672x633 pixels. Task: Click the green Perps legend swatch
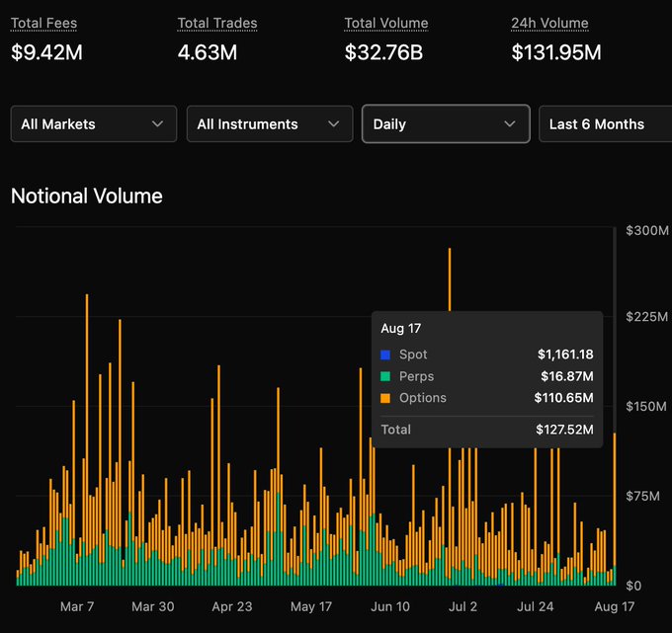[385, 376]
